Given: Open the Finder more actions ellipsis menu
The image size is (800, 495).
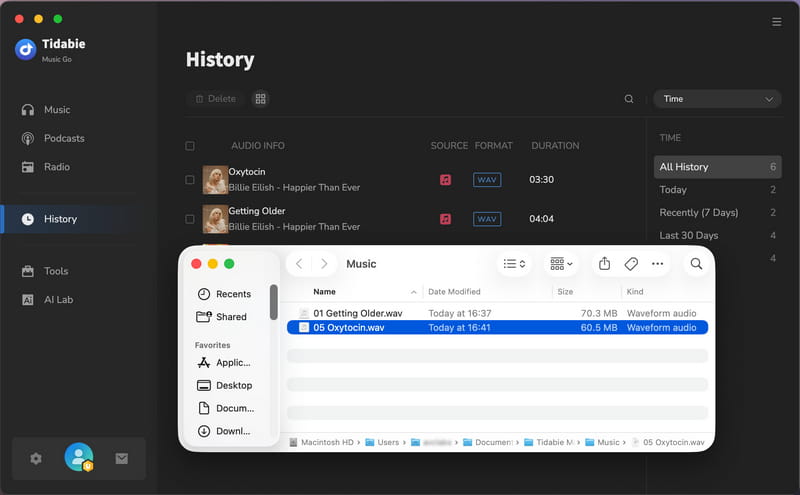Looking at the screenshot, I should (x=658, y=264).
